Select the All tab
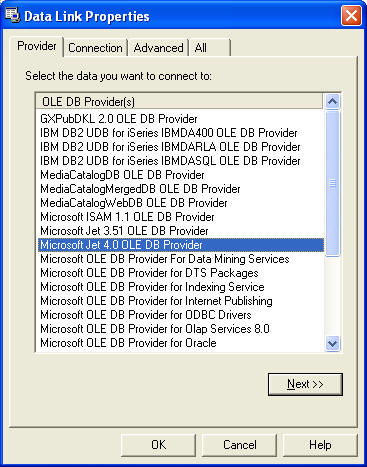 (210, 48)
